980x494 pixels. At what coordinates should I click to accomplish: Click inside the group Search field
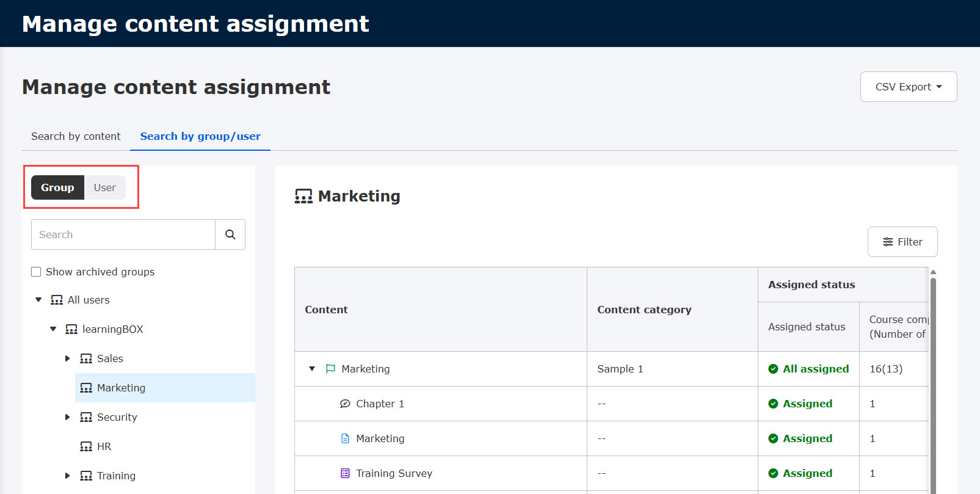[x=123, y=234]
